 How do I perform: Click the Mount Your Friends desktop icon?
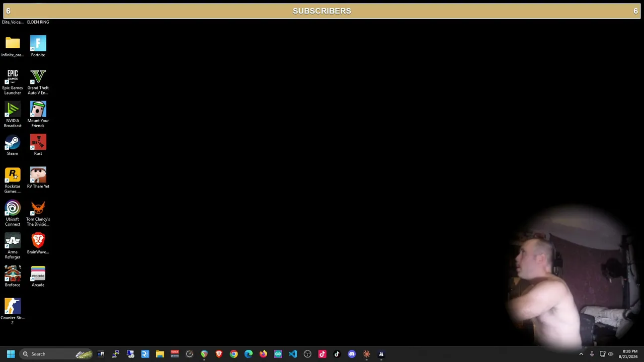[38, 115]
